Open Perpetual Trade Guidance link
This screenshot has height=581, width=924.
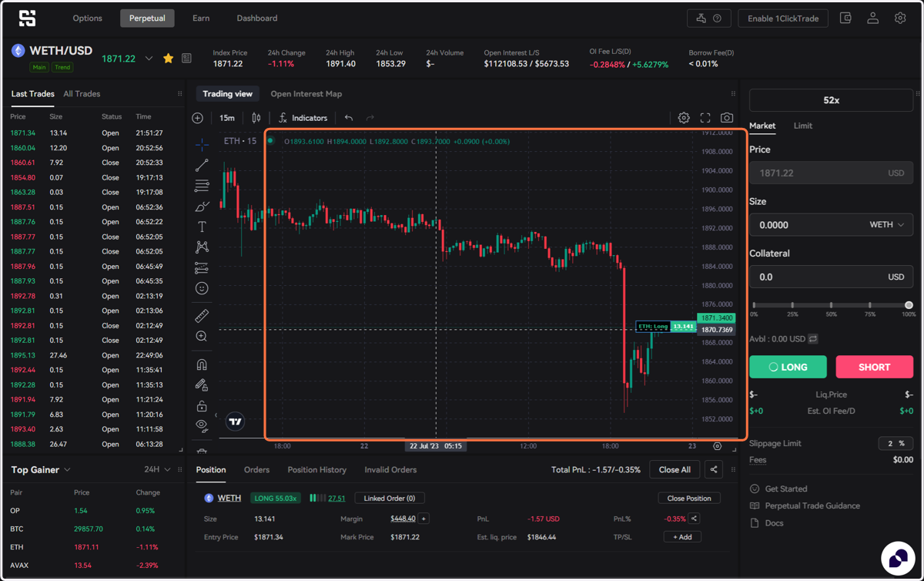tap(805, 506)
